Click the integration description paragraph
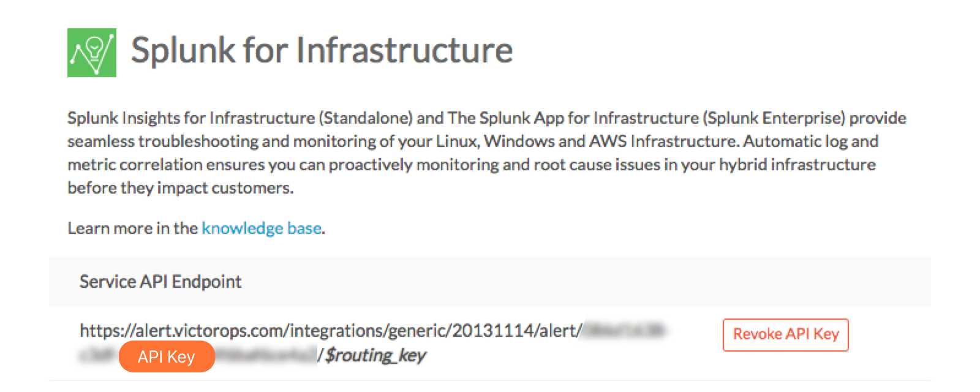 487,153
